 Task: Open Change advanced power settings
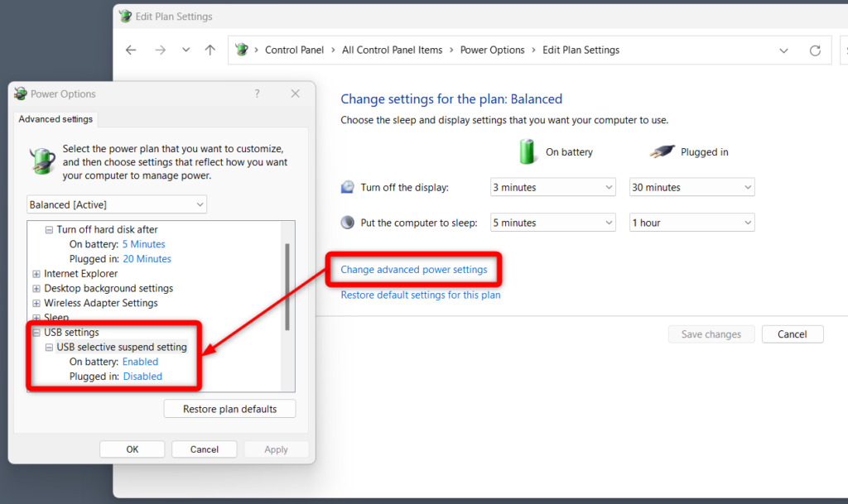pyautogui.click(x=414, y=269)
